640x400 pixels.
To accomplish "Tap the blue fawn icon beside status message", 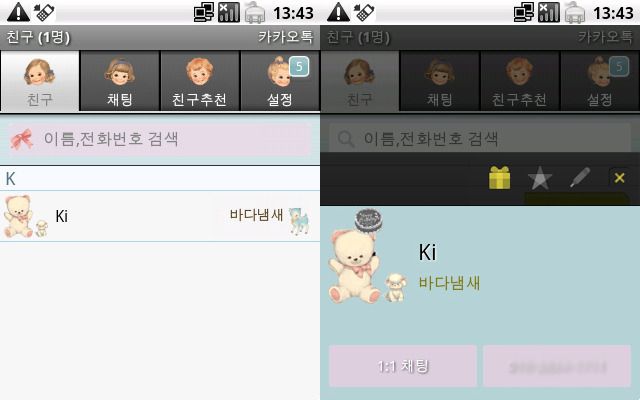I will (x=299, y=221).
